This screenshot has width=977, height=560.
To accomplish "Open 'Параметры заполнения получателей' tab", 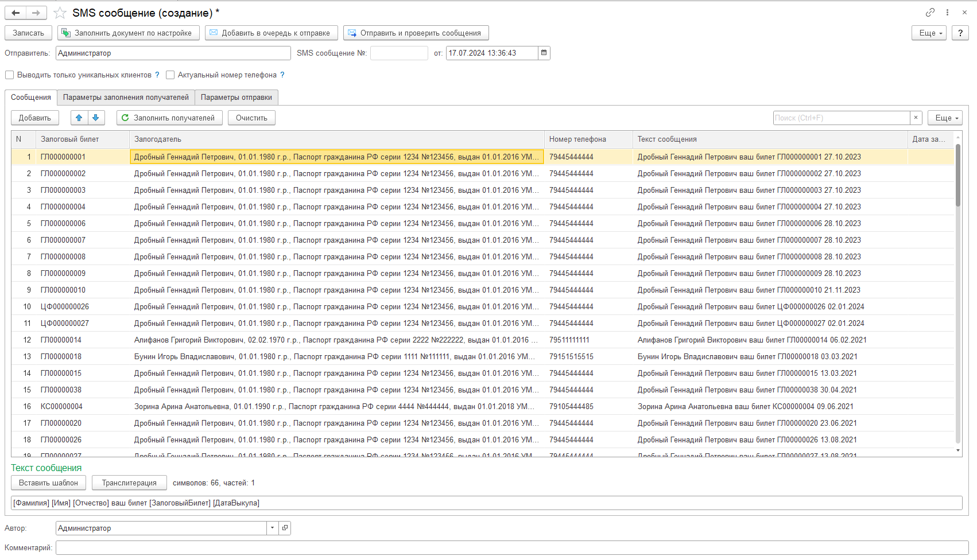I will point(126,98).
